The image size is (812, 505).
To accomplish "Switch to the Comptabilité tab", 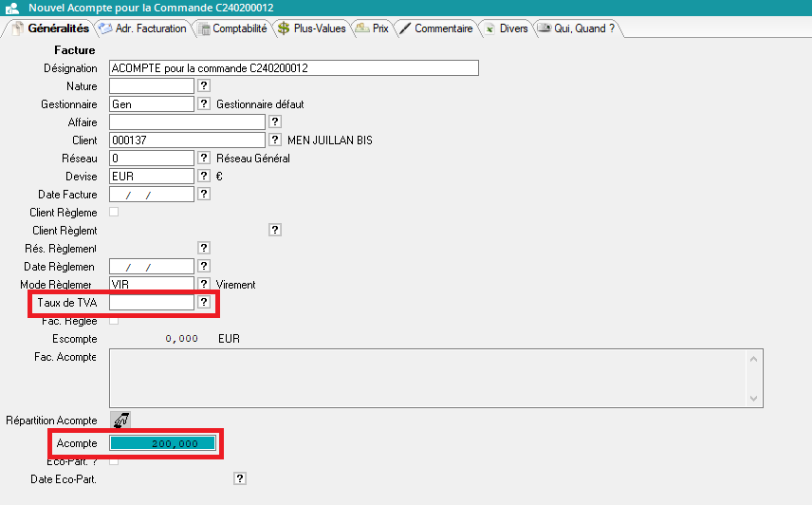I will tap(233, 28).
